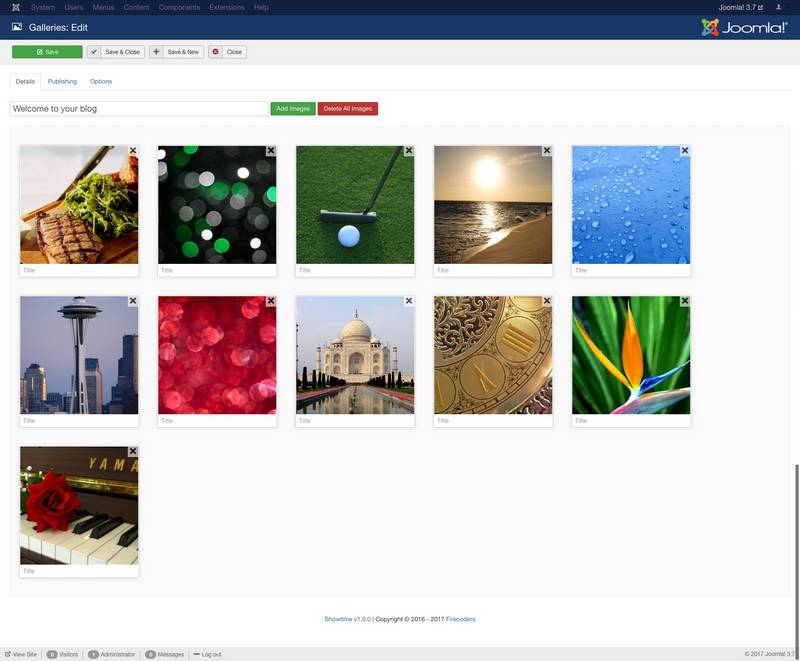Viewport: 800px width, 661px height.
Task: Delete the golf ball image using its X icon
Action: point(409,150)
